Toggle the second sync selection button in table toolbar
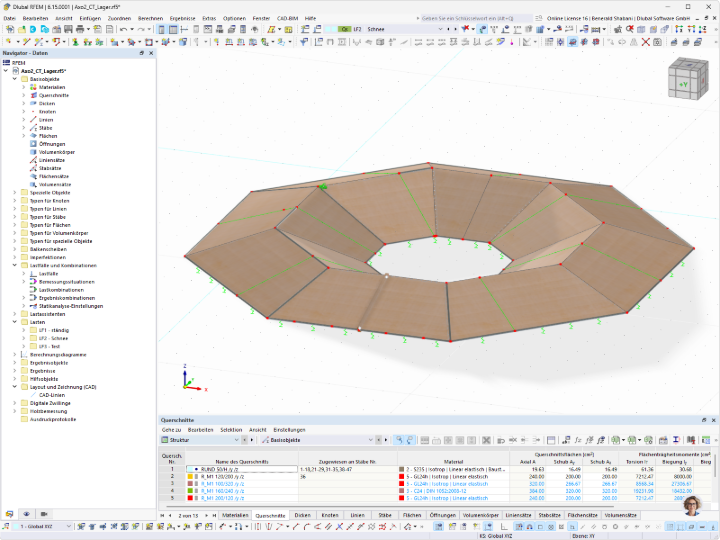720x540 pixels. click(x=410, y=440)
